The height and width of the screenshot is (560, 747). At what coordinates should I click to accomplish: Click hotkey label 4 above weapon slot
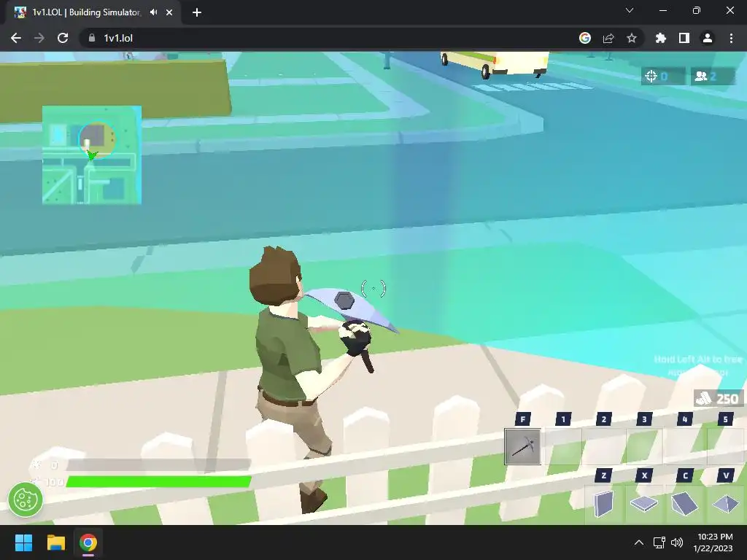click(x=684, y=419)
